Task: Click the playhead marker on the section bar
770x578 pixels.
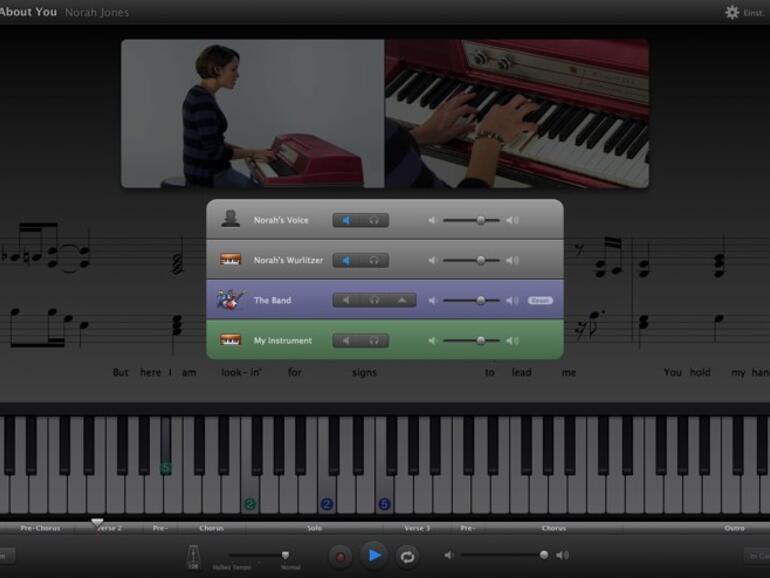Action: [x=97, y=523]
